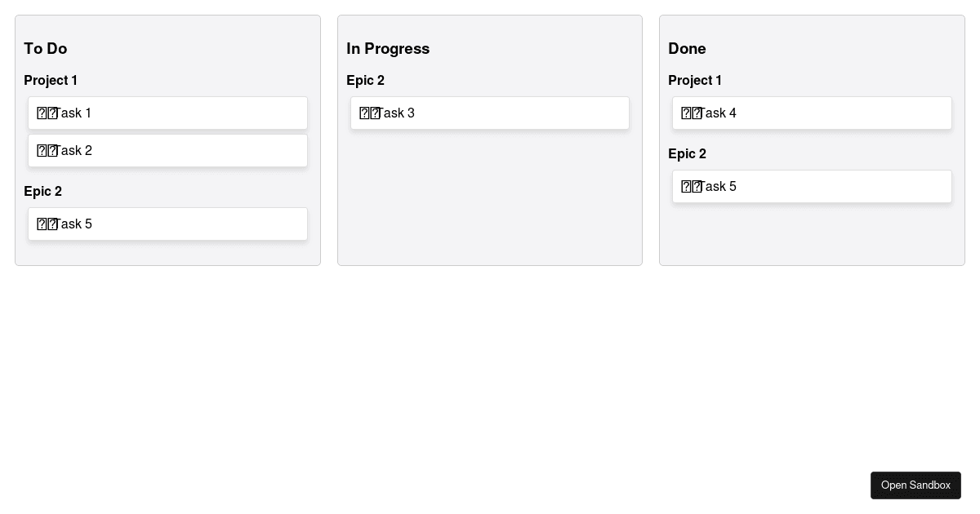Click the icon on the Task 4 card

[x=691, y=113]
